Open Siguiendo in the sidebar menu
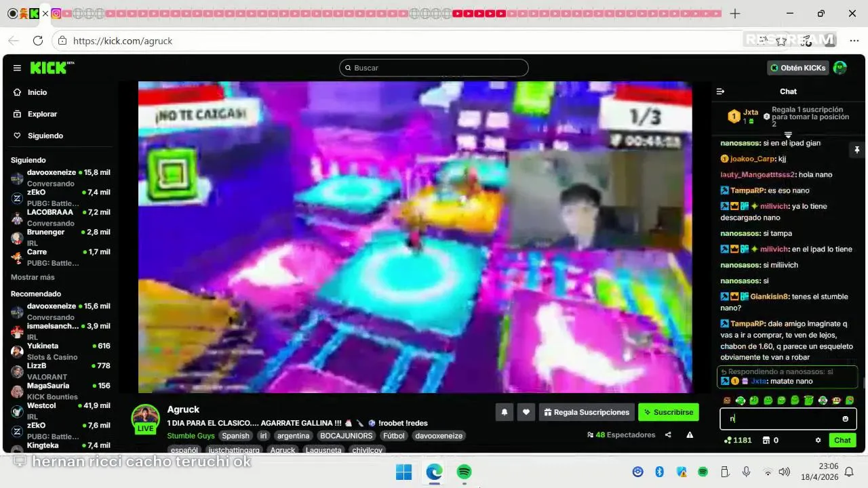Screen dimensions: 868x488 coord(45,136)
